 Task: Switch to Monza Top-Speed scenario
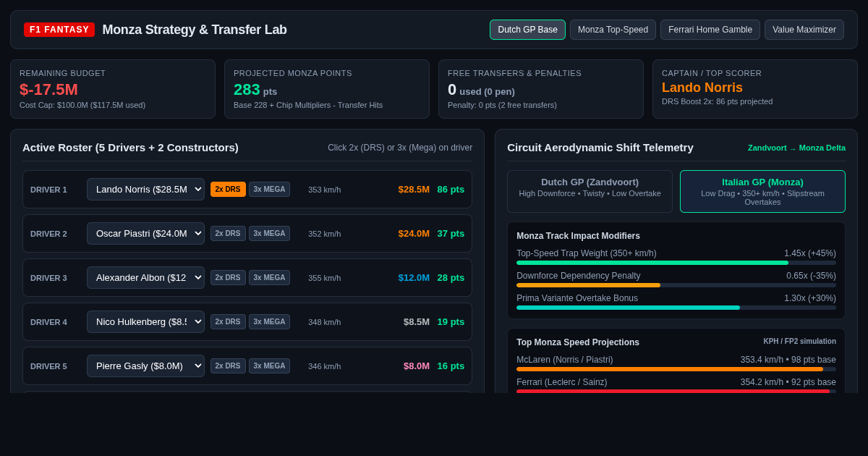coord(613,30)
